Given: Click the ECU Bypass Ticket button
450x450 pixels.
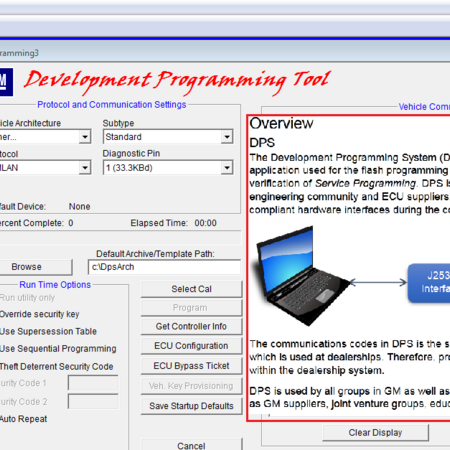Looking at the screenshot, I should [191, 366].
